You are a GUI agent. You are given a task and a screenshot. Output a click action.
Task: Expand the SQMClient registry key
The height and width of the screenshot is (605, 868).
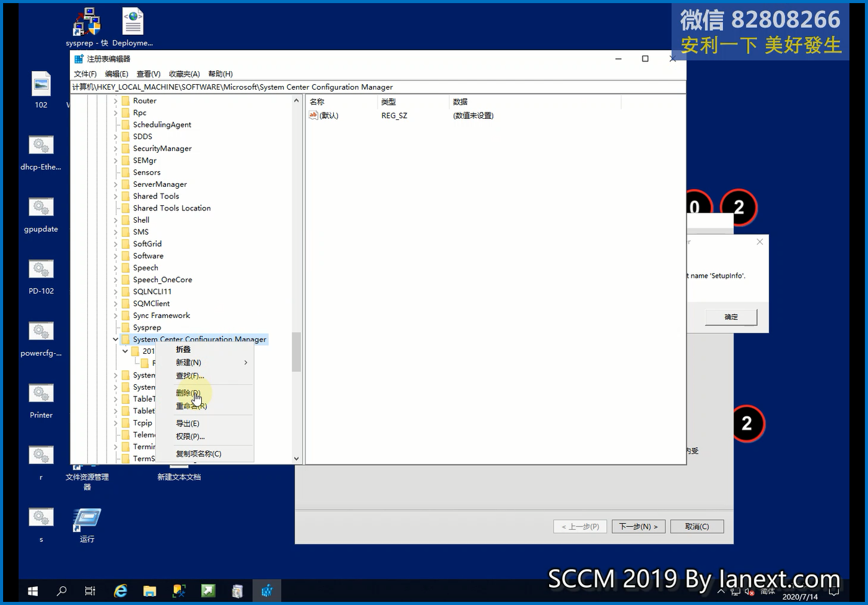tap(115, 304)
